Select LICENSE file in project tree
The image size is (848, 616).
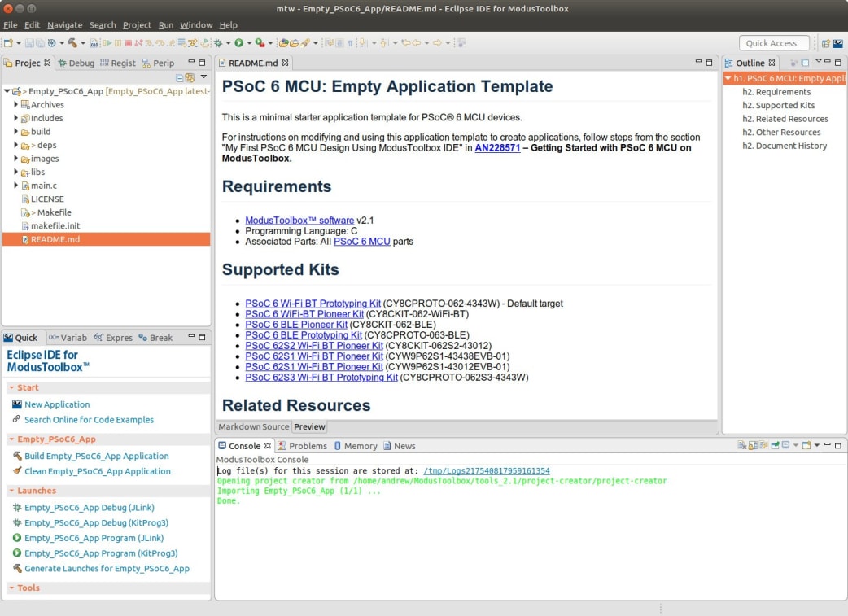tap(47, 199)
